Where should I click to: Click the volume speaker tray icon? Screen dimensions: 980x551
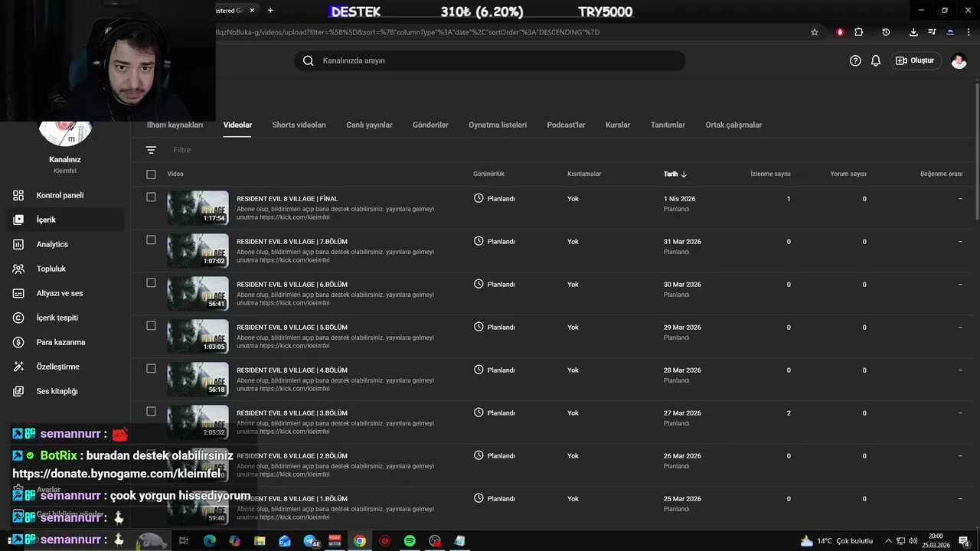tap(913, 541)
